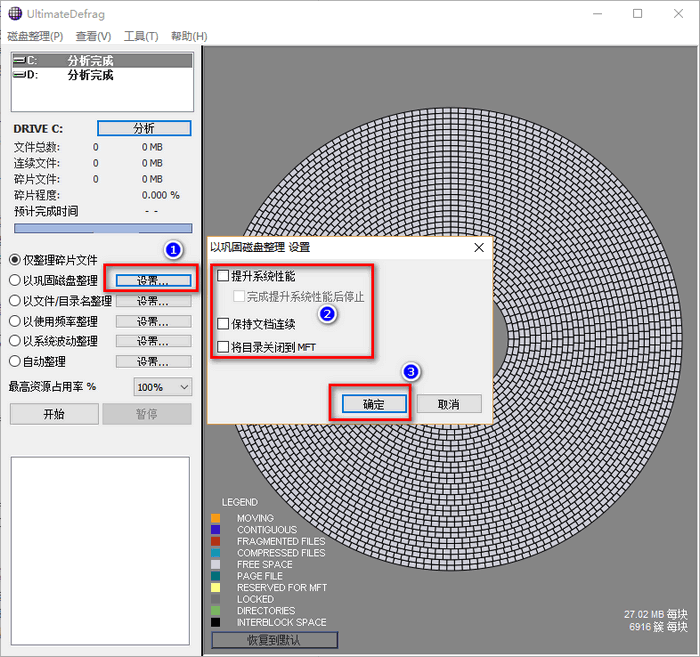This screenshot has width=700, height=657.
Task: Click the DIRECTORIES green legend swatch
Action: pos(216,611)
